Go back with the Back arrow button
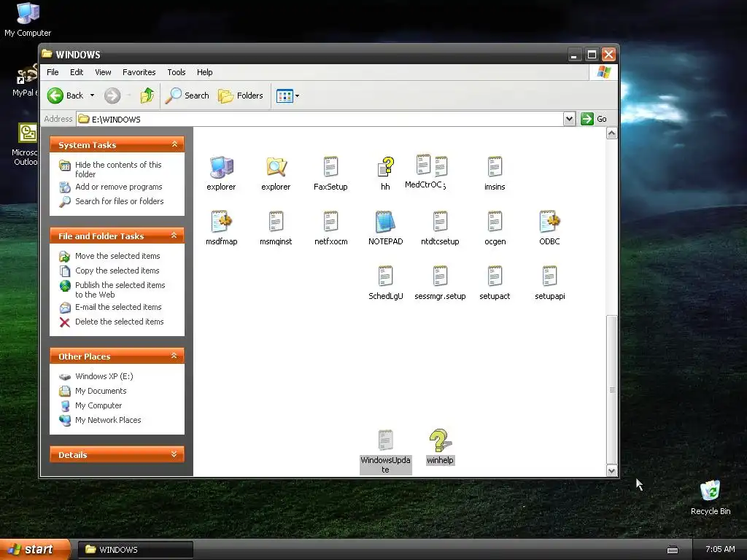 65,96
